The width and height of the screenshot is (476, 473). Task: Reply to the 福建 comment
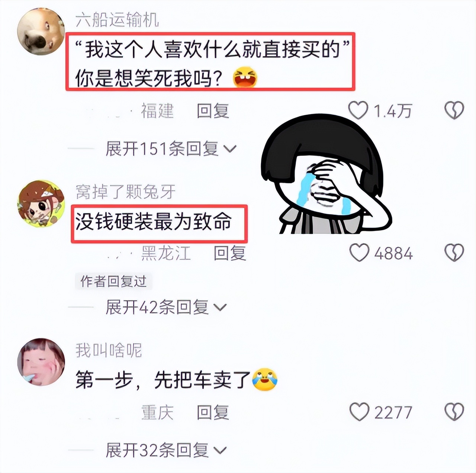point(213,111)
